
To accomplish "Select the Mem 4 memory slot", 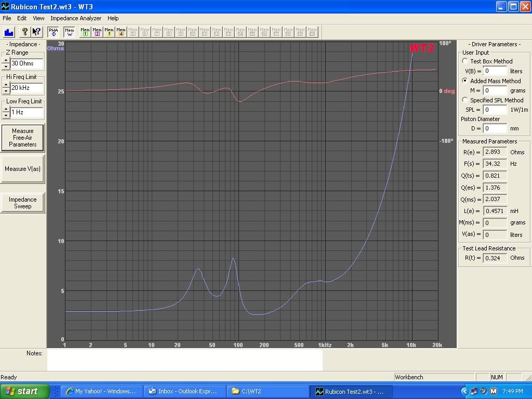I will [121, 32].
